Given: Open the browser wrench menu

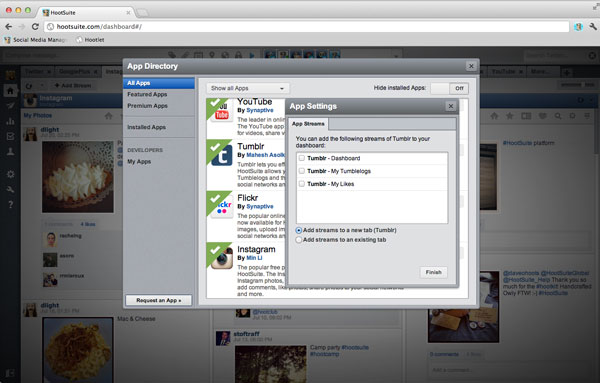Looking at the screenshot, I should [593, 26].
